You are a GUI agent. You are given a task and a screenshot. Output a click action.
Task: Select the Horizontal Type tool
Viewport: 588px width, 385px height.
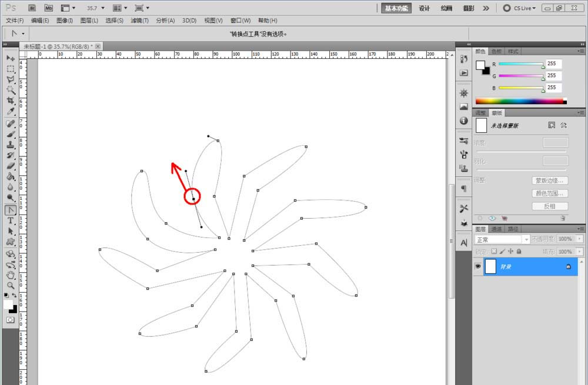pos(11,220)
